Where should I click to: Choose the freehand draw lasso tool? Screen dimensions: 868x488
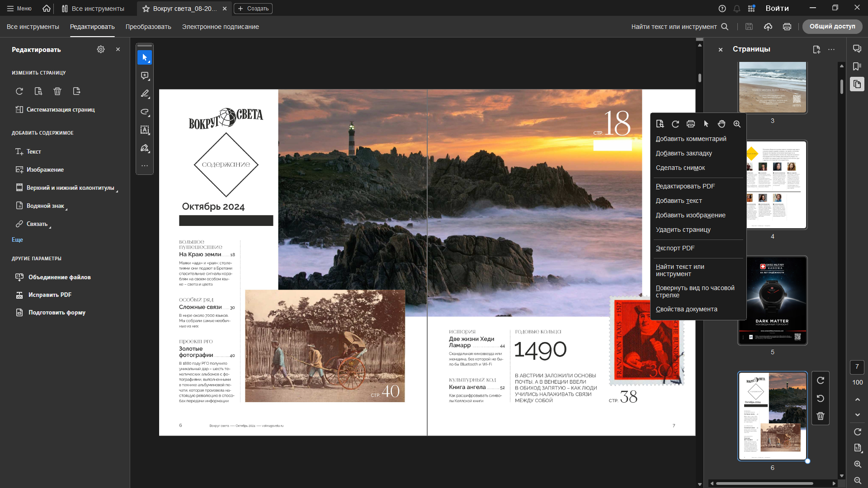(145, 112)
